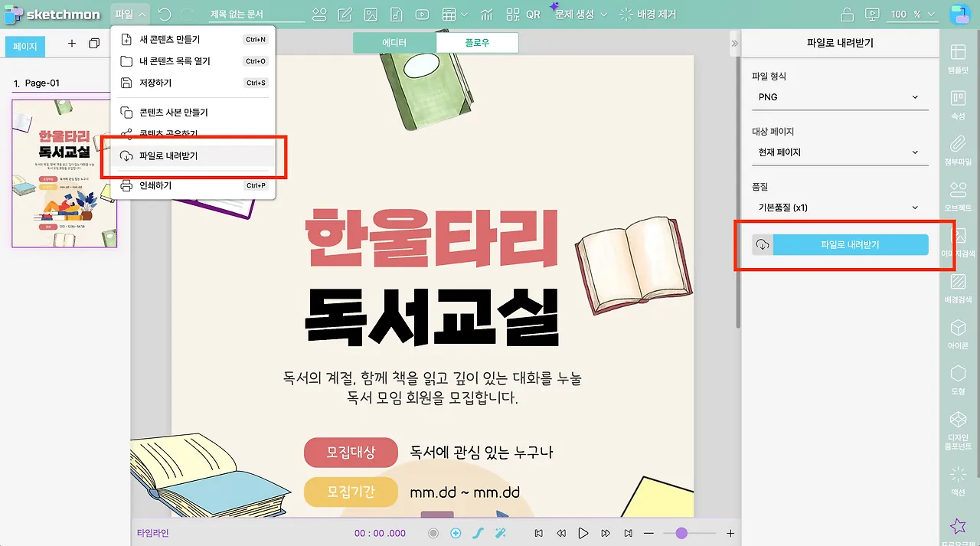Open the object shapes tool in toolbar
980x546 pixels.
[319, 14]
